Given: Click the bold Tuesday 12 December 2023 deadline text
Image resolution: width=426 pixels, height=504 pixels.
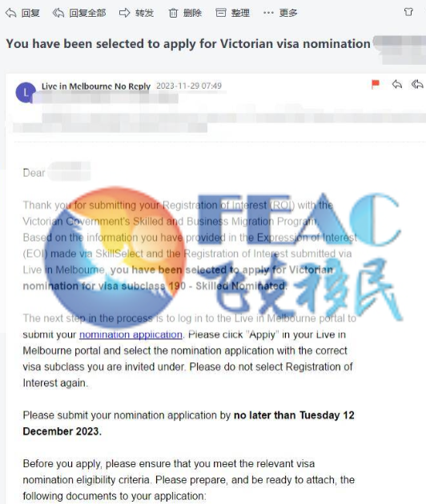Looking at the screenshot, I should [188, 423].
